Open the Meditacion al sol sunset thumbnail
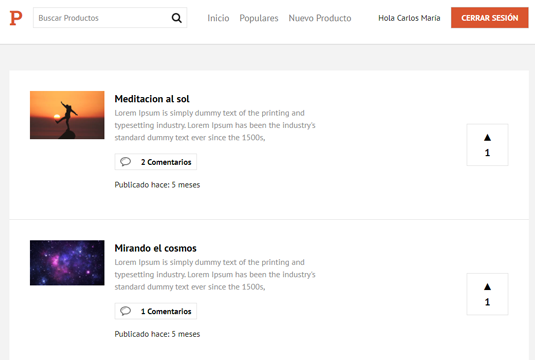The height and width of the screenshot is (360, 535). (67, 115)
